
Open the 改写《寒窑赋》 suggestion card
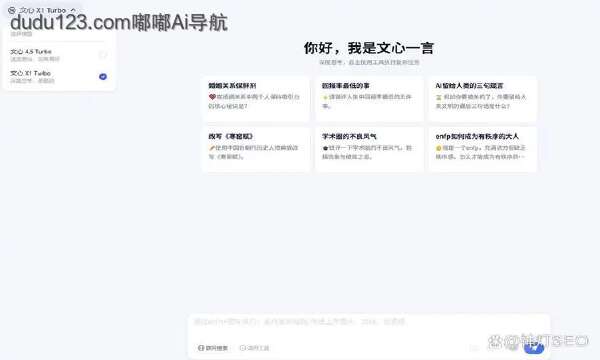[256, 150]
